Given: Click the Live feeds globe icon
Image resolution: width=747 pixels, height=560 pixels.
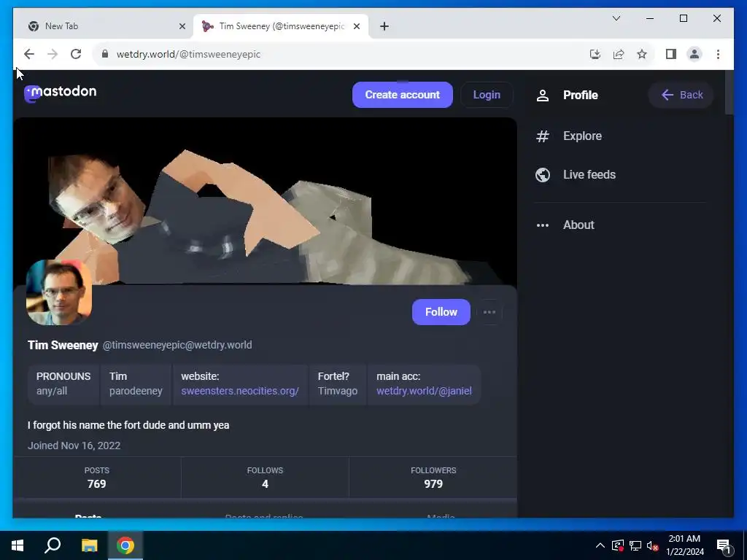Looking at the screenshot, I should pos(543,175).
